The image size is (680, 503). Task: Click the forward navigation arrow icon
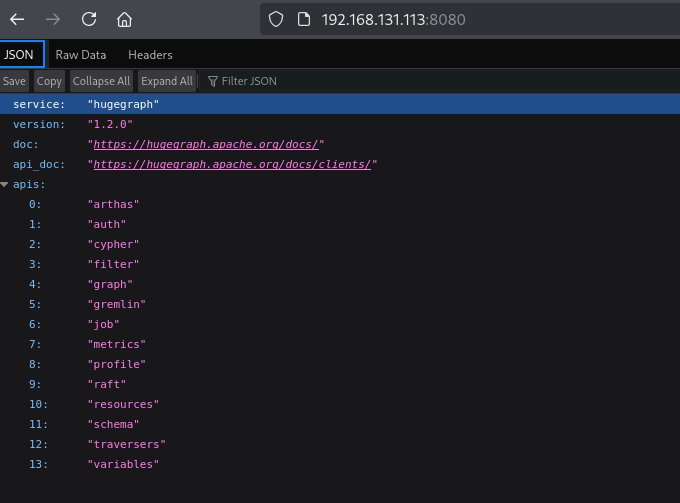click(x=53, y=19)
